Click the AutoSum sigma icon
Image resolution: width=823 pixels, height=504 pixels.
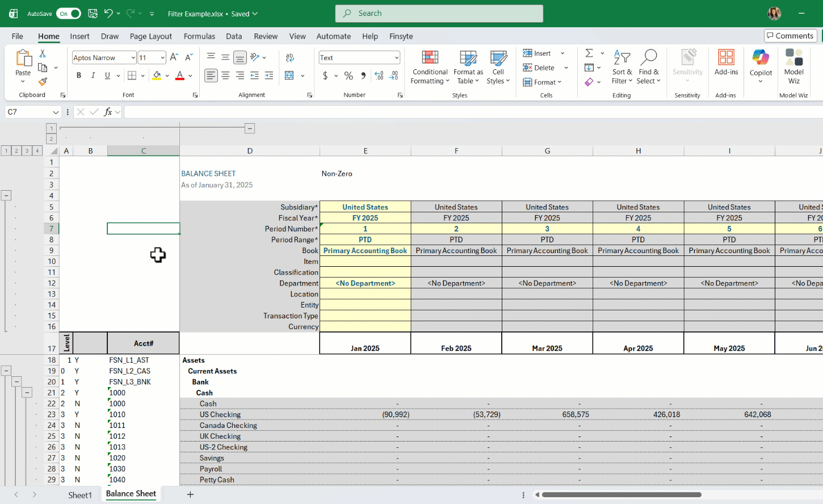pos(589,53)
